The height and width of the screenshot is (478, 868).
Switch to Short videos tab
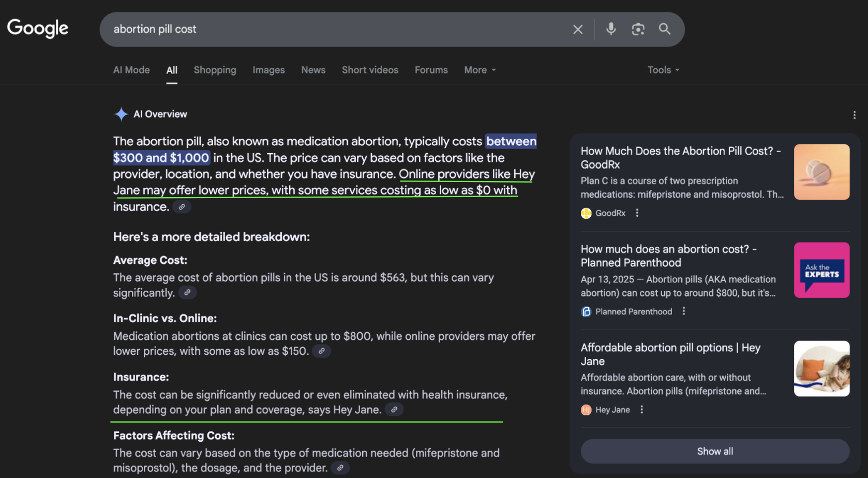[370, 70]
